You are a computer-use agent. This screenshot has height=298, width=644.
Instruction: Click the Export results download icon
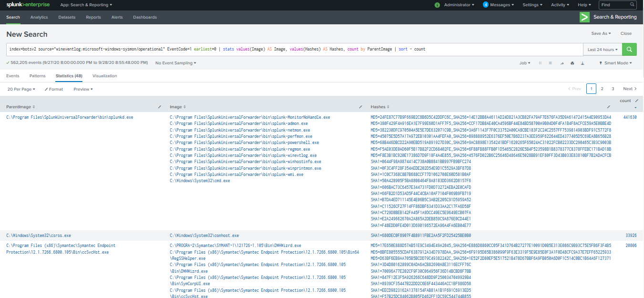point(582,63)
